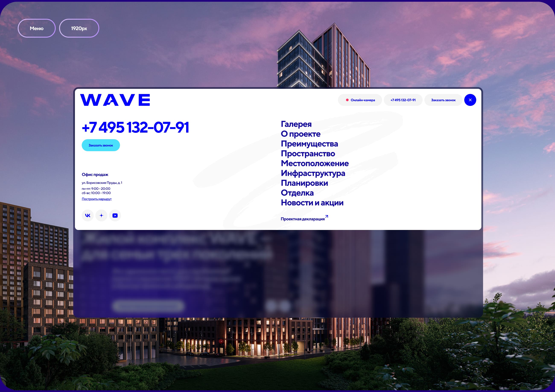Open the VK social network icon

[88, 215]
